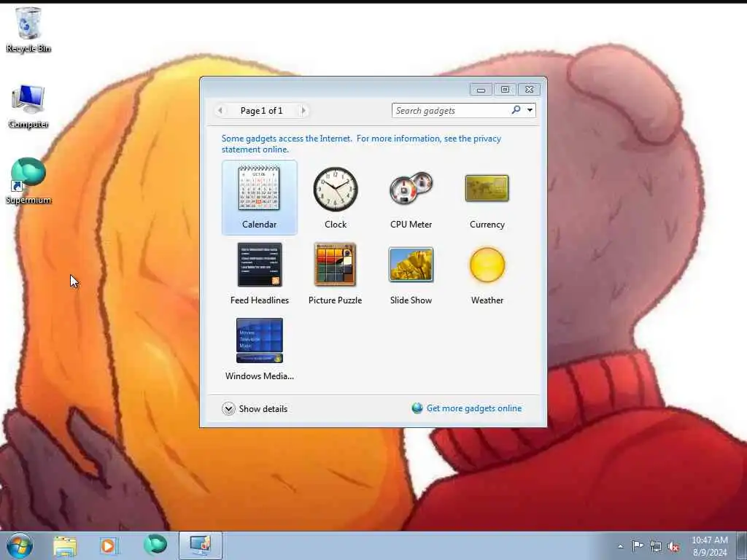
Task: Click the 'Windows Media...' gadget label
Action: point(260,376)
